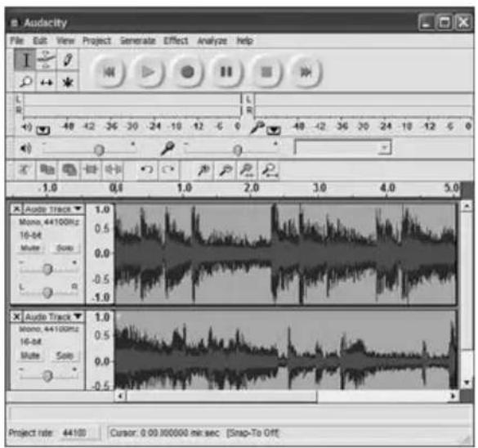Select the Envelope tool
478x448 pixels.
coord(46,60)
